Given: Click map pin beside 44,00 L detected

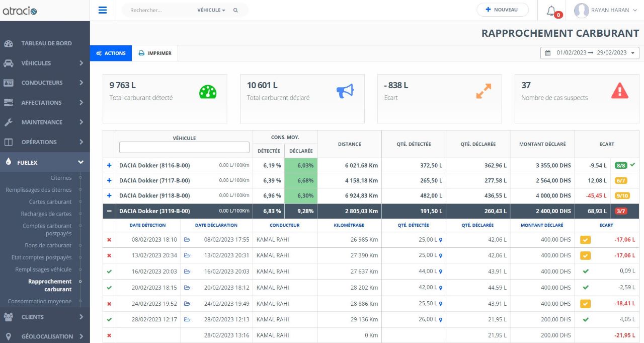Looking at the screenshot, I should pos(441,272).
